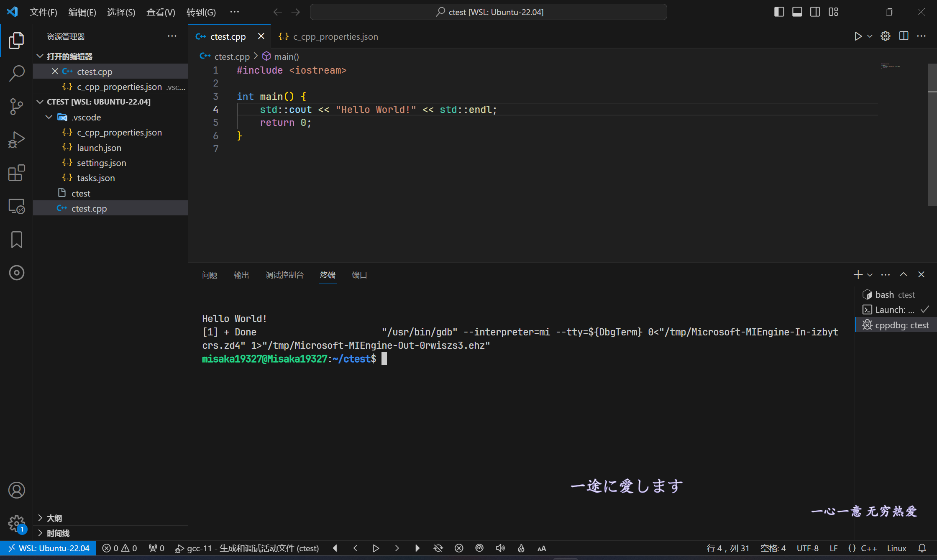Click the line and column indicator
The image size is (937, 560).
pyautogui.click(x=728, y=548)
